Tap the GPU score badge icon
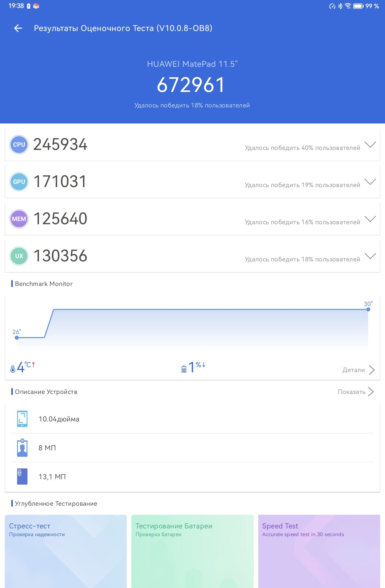This screenshot has height=588, width=385. (x=19, y=182)
